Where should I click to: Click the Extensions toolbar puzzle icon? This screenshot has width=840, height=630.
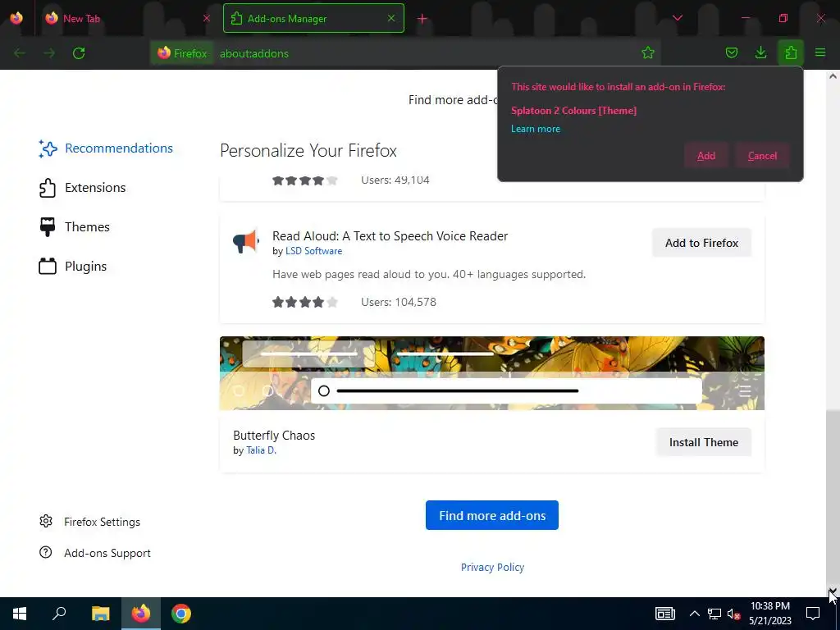click(x=791, y=52)
